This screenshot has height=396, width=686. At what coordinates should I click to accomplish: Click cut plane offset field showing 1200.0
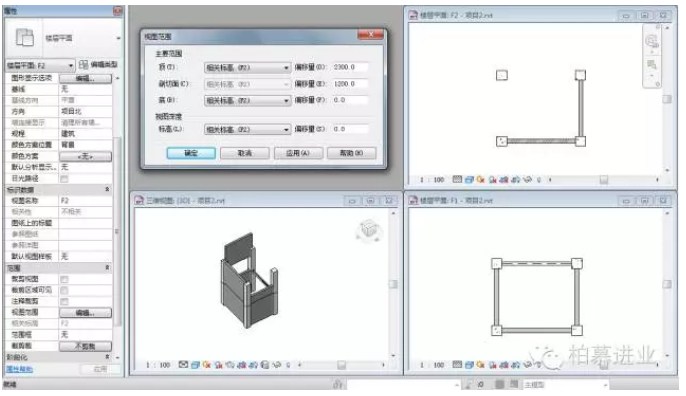tap(350, 84)
